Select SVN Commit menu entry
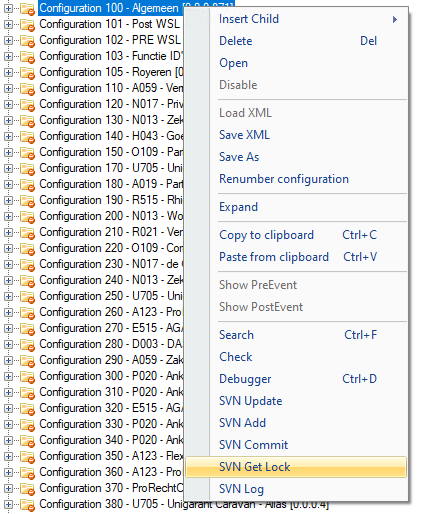Image resolution: width=437 pixels, height=514 pixels. [253, 445]
